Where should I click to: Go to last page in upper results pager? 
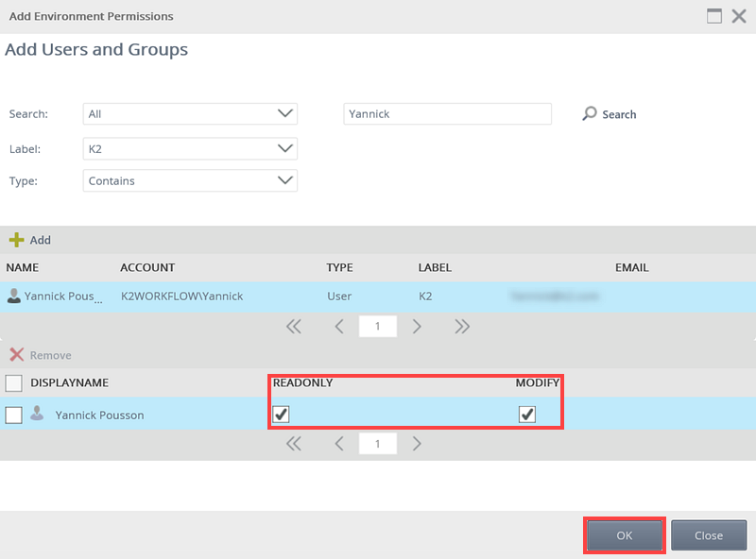[x=462, y=327]
